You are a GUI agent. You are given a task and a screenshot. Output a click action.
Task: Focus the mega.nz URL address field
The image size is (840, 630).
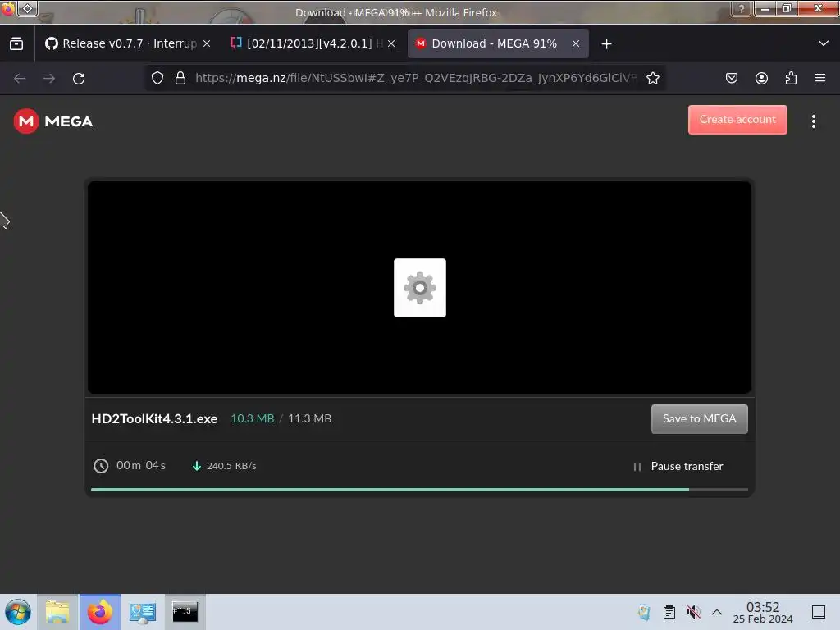pyautogui.click(x=416, y=78)
